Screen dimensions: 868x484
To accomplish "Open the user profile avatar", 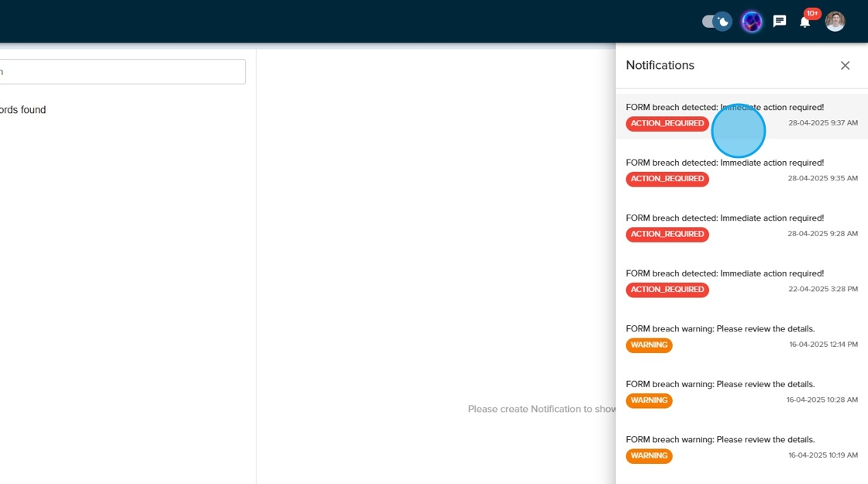I will [835, 22].
